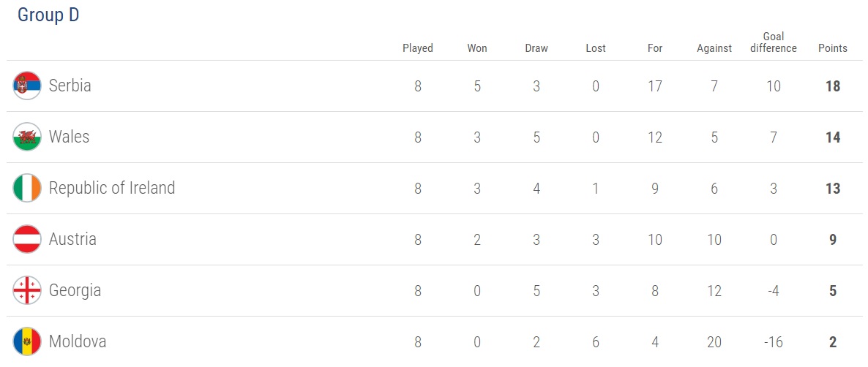868x367 pixels.
Task: Click the Georgia flag icon
Action: (27, 291)
